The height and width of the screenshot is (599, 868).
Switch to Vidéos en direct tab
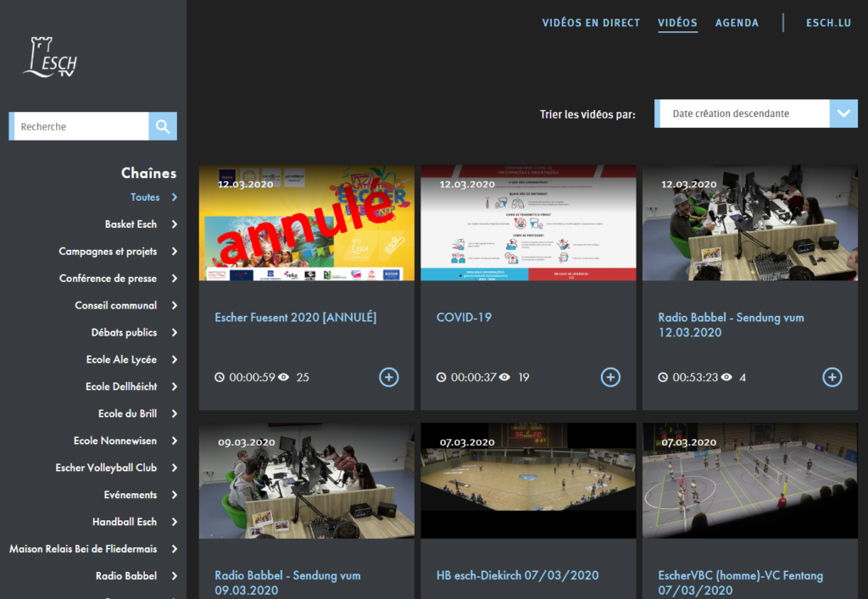[x=591, y=23]
